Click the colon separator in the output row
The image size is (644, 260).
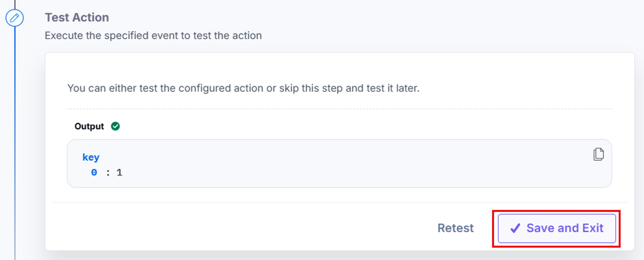(x=108, y=172)
